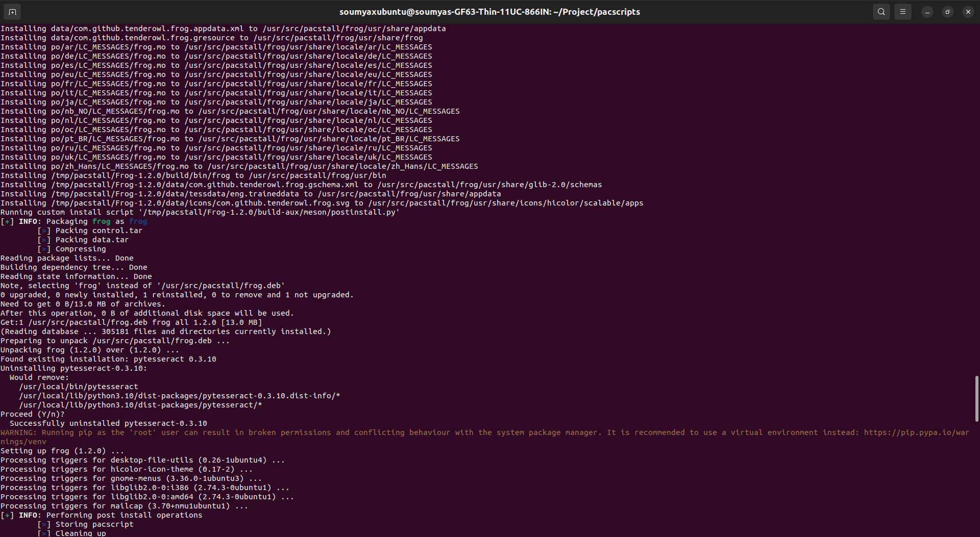Click the Proceed (Y/n)? prompt line
Screen dimensions: 980x537
coord(33,414)
